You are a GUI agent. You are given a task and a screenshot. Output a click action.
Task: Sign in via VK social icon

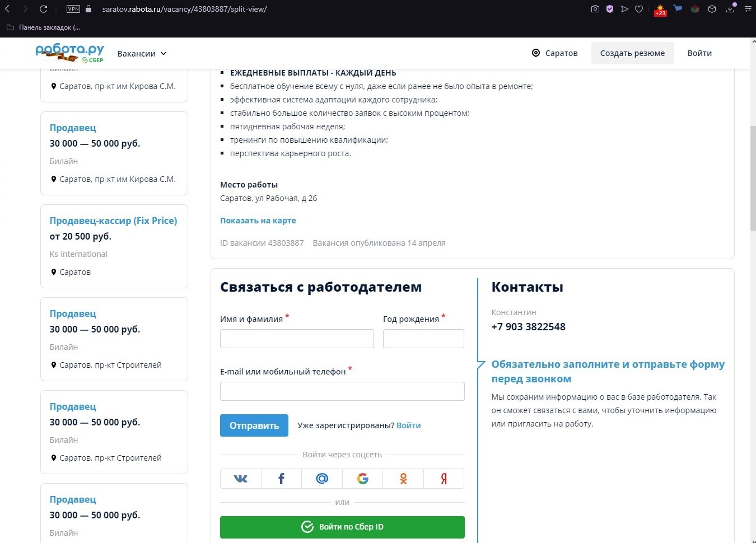pyautogui.click(x=240, y=479)
